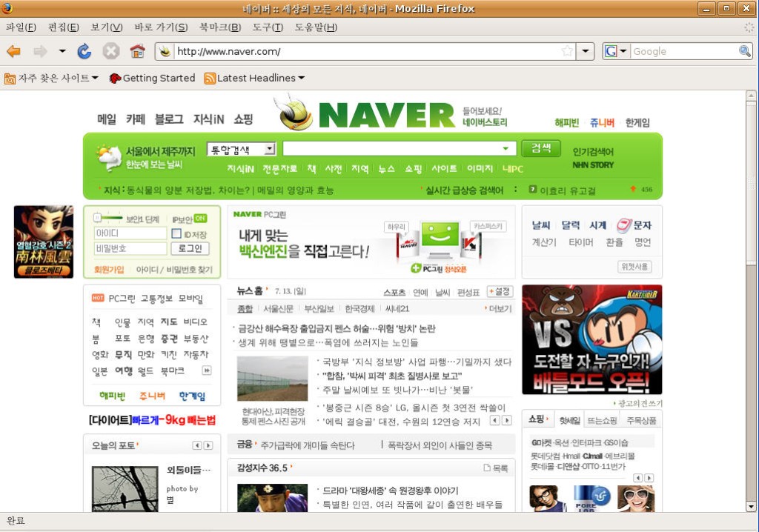Click the 로그인 button
The image size is (759, 532).
[x=190, y=249]
